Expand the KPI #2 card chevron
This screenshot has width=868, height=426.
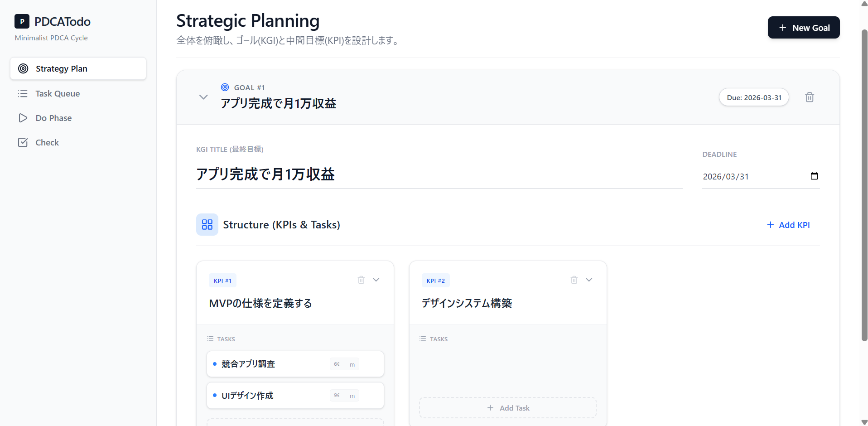pos(589,280)
